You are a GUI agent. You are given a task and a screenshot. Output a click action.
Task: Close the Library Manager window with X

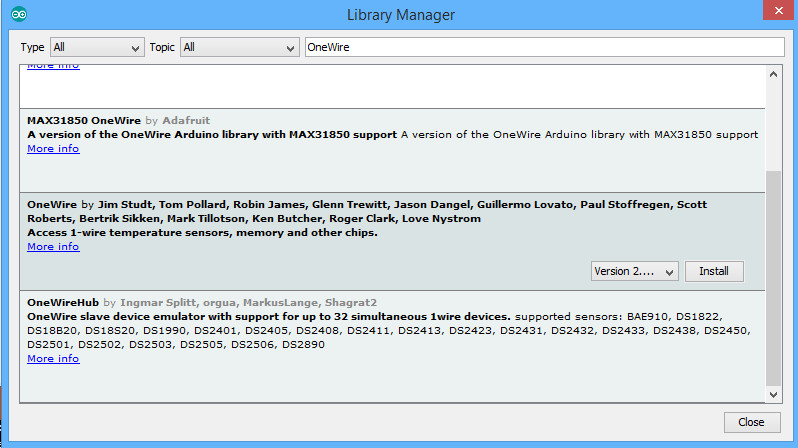(x=779, y=10)
